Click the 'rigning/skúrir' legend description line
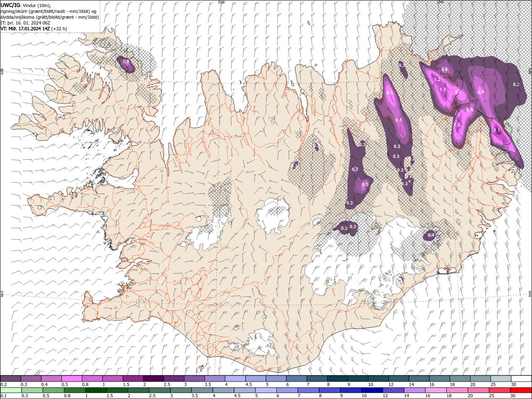 pyautogui.click(x=49, y=11)
